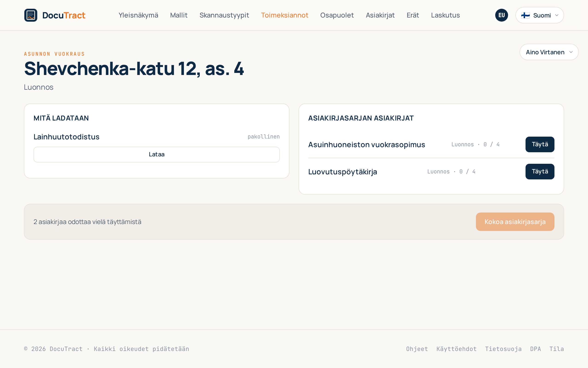Click the MITÄ LADATAAN panel title

[x=61, y=118]
